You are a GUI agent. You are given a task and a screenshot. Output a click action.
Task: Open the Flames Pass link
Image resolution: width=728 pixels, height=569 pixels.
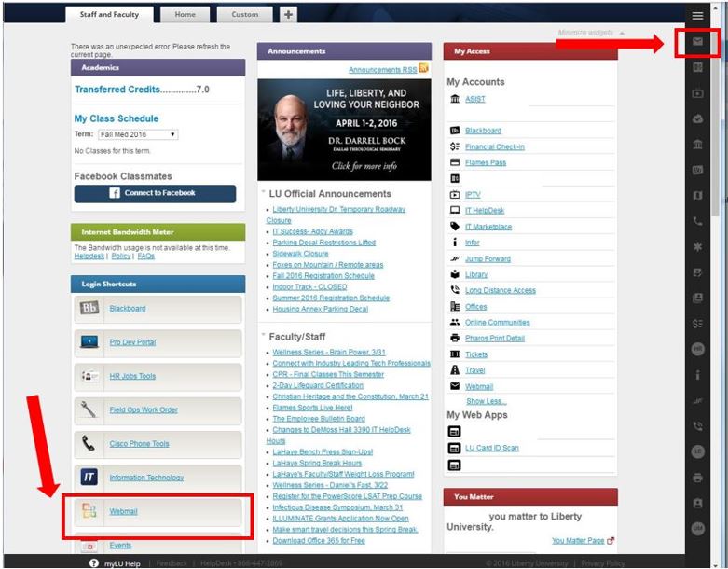click(x=486, y=162)
